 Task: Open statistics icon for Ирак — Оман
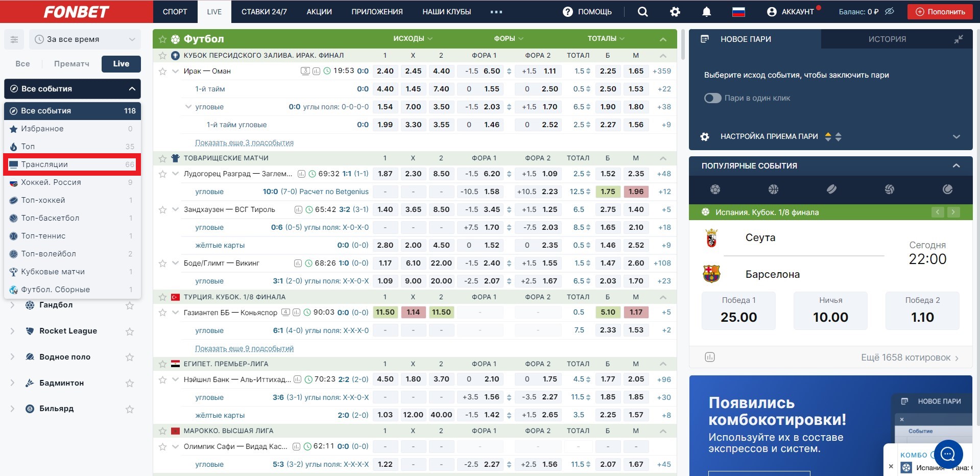(316, 71)
